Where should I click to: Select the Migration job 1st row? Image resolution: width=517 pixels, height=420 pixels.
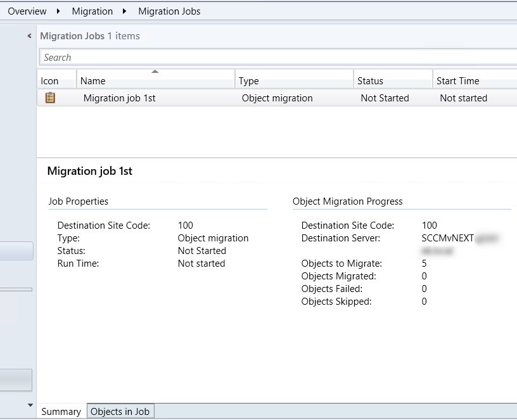tap(118, 98)
